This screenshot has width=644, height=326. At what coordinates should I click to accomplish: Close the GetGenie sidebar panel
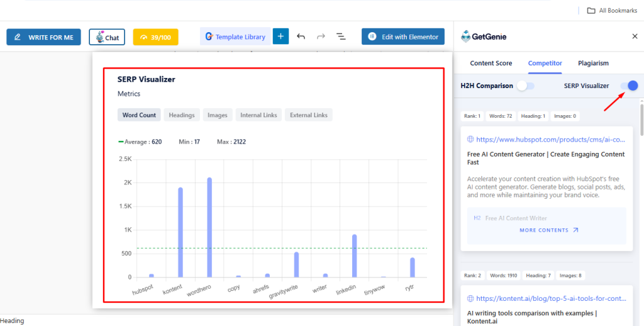pyautogui.click(x=635, y=37)
